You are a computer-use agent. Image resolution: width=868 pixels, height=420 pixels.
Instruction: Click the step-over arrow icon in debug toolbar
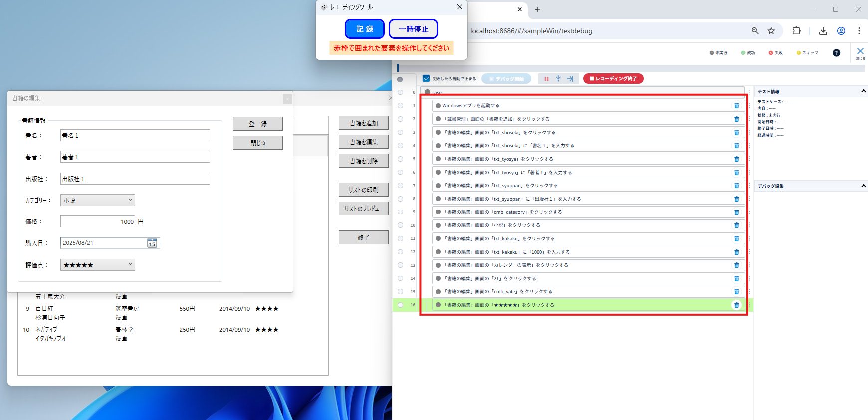[570, 79]
